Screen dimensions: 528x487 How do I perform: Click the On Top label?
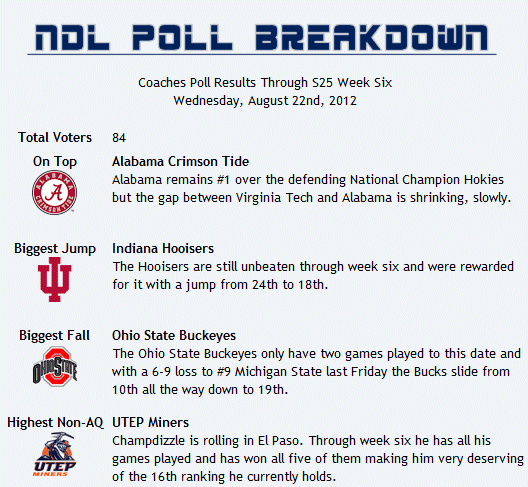pos(55,162)
